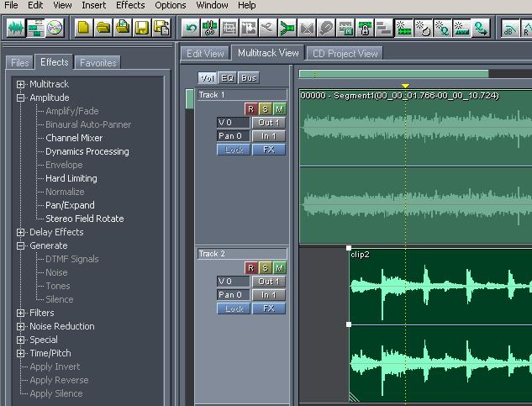
Task: Toggle snap to loop endpoints icon
Action: pyautogui.click(x=423, y=28)
